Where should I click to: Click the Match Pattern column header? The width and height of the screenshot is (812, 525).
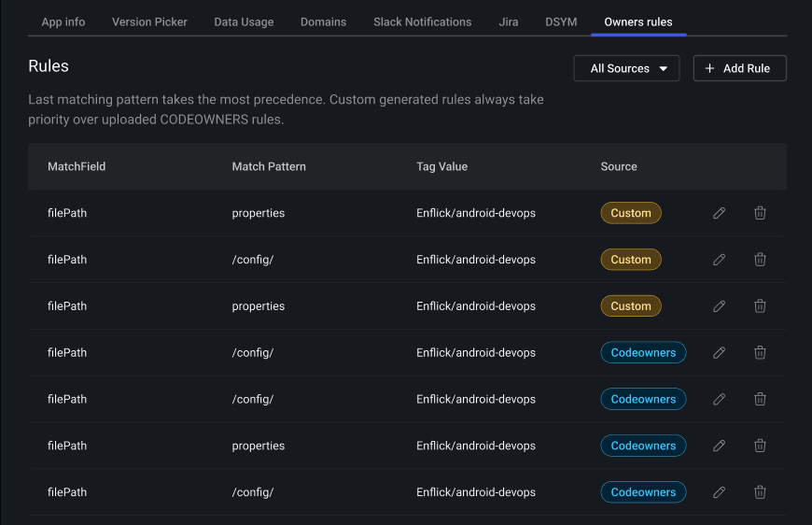coord(269,166)
